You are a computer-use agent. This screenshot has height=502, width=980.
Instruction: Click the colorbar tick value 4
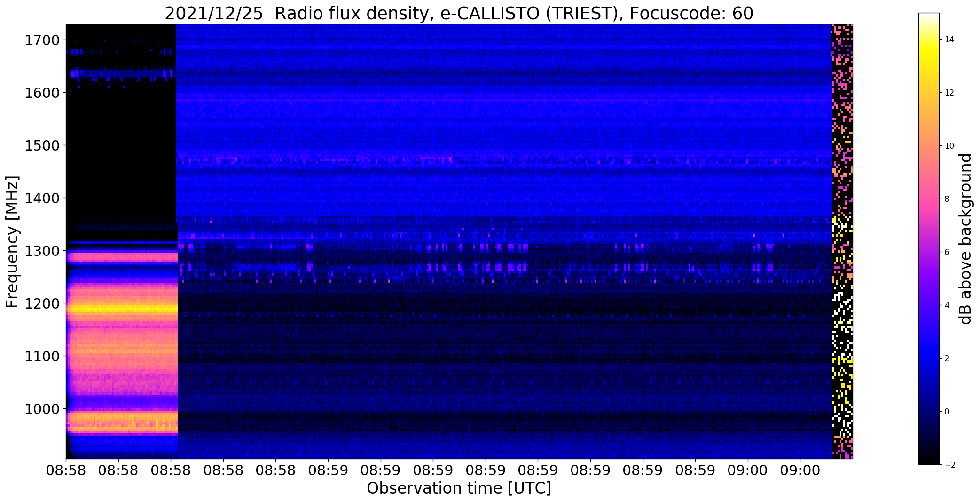tap(947, 305)
